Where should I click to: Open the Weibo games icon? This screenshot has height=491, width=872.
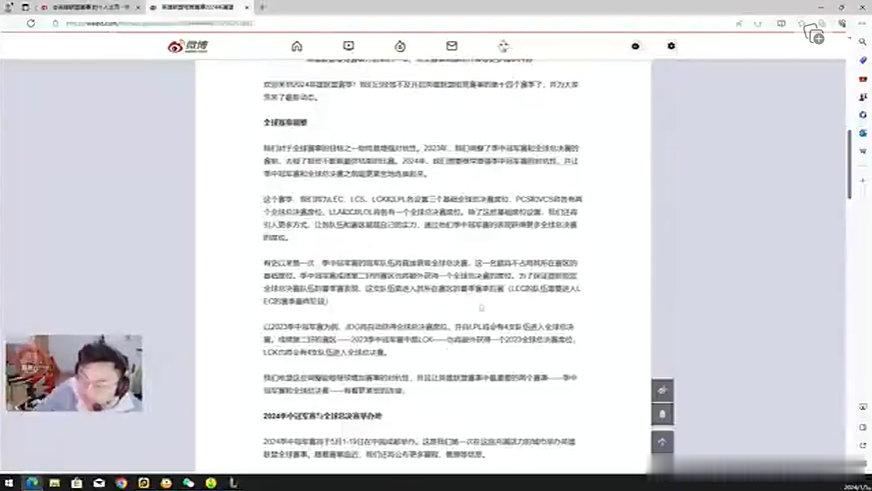(503, 46)
